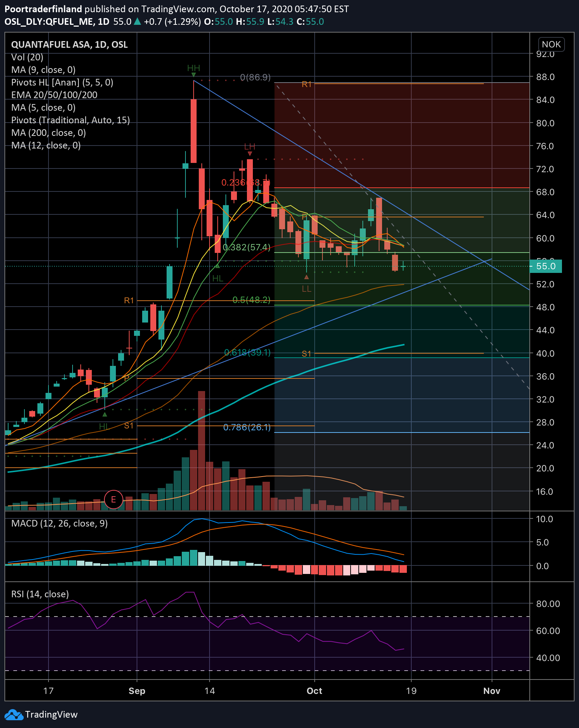Image resolution: width=579 pixels, height=728 pixels.
Task: Click the NOK currency button
Action: 551,44
